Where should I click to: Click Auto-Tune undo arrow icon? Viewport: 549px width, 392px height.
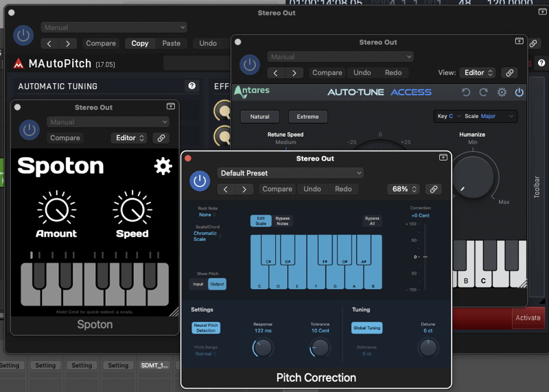click(466, 92)
